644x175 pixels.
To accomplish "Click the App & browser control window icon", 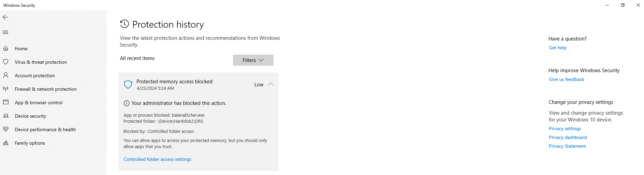I will coord(6,103).
